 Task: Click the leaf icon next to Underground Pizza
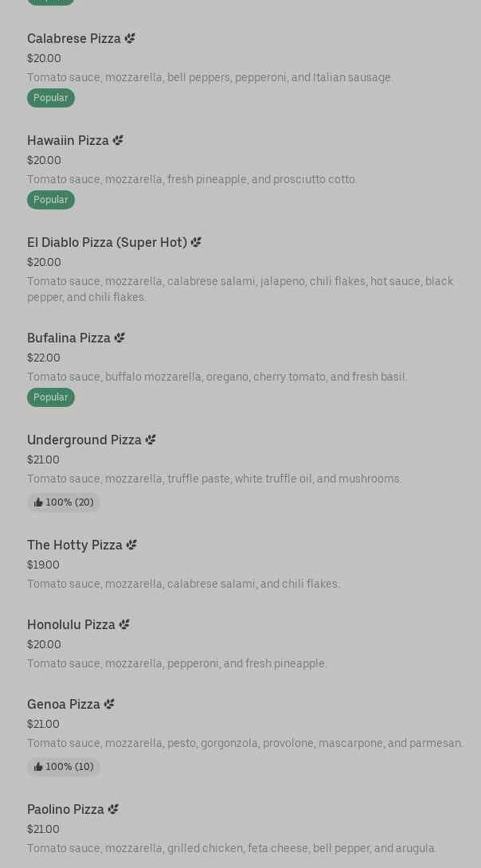(x=151, y=440)
